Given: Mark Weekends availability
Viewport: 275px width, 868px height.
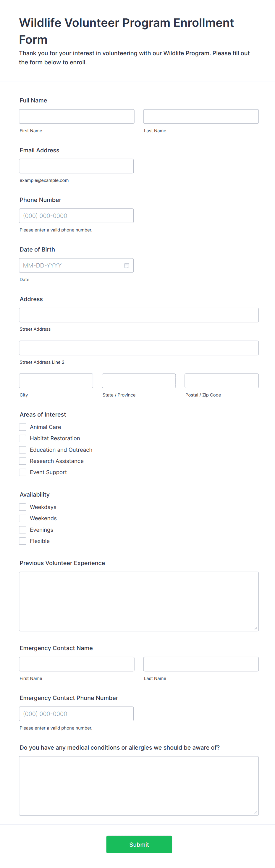Looking at the screenshot, I should coord(22,518).
